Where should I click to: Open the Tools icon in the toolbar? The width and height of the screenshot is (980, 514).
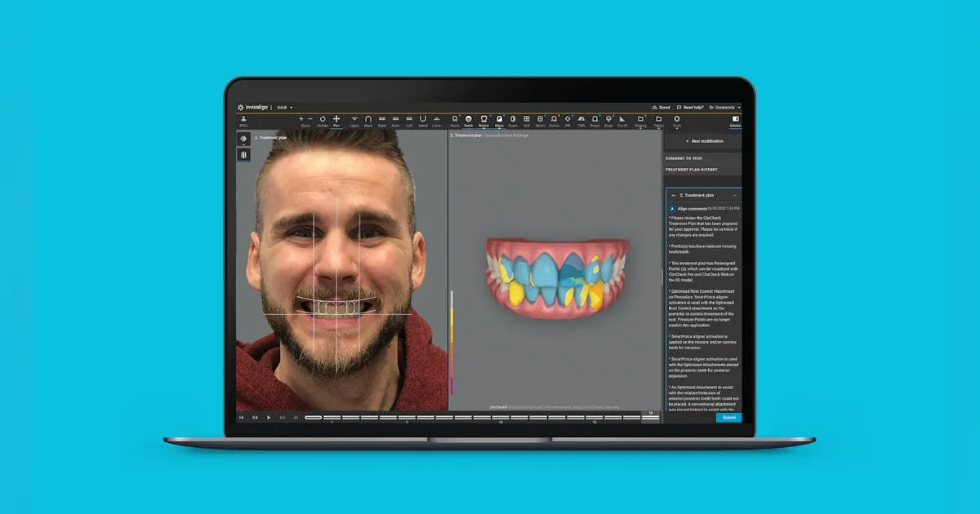(677, 119)
